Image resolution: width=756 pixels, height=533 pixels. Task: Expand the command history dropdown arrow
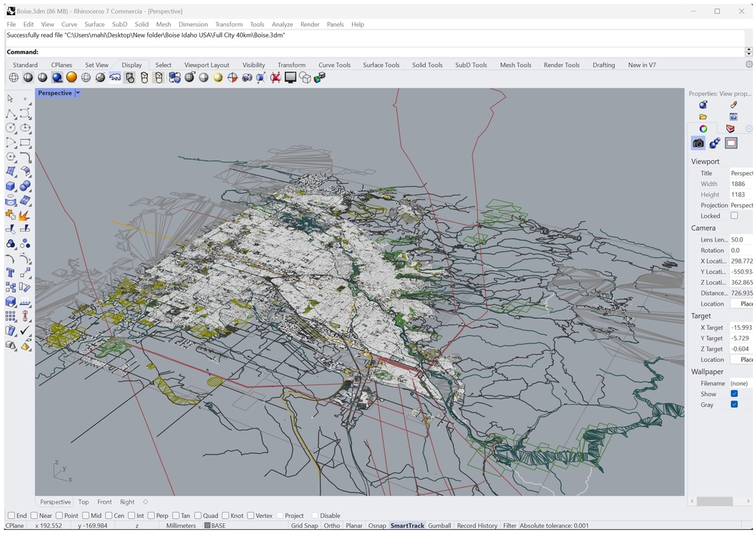coord(748,52)
